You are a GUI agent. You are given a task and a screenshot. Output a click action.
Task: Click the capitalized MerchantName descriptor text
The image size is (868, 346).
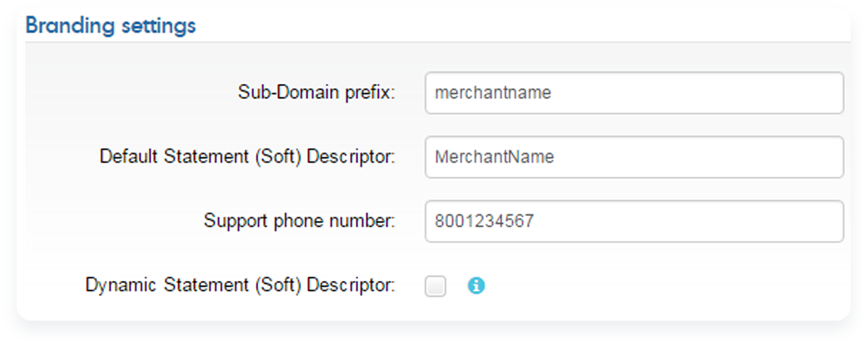tap(495, 157)
